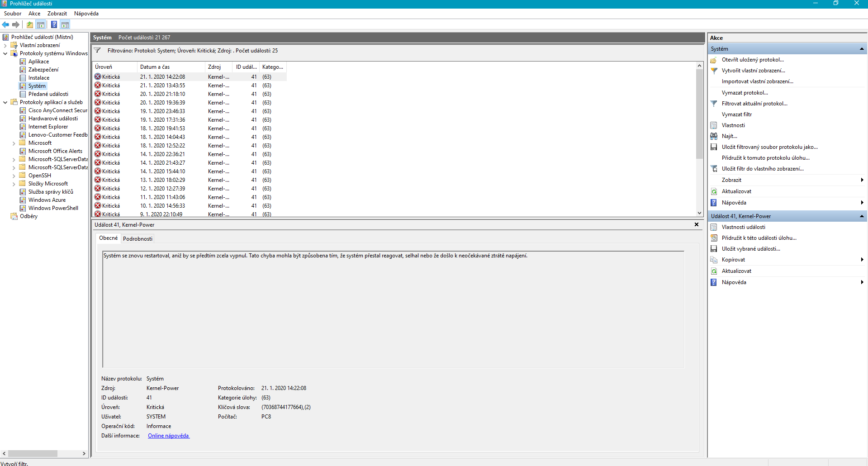Open the Soubor menu
868x466 pixels.
click(x=13, y=14)
